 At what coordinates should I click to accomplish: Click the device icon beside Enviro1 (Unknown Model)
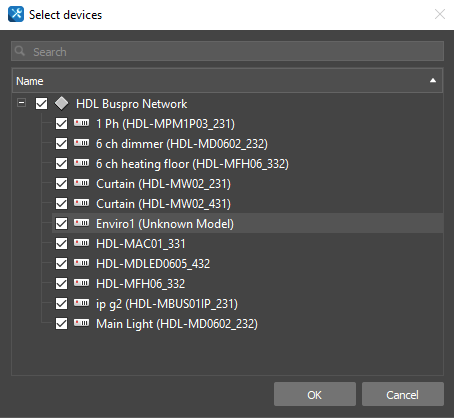[81, 223]
